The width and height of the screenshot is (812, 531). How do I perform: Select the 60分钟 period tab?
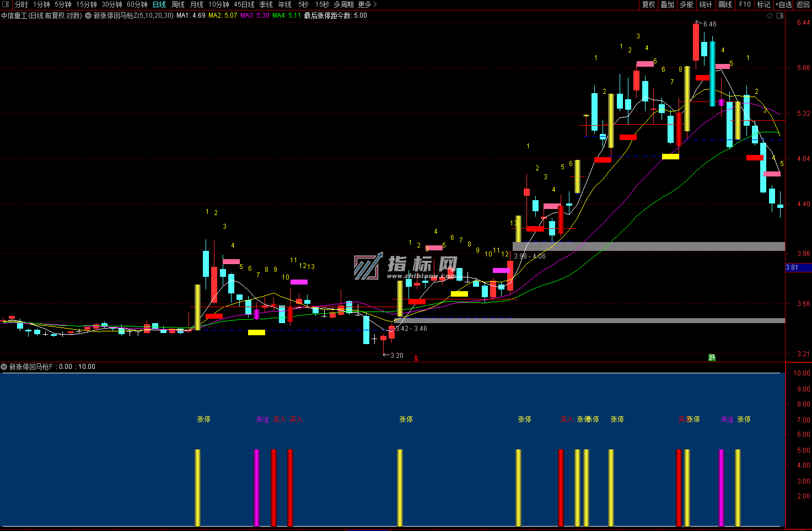point(137,4)
